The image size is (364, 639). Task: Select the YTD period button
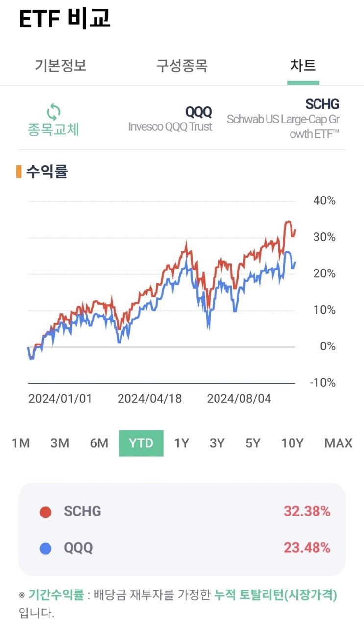(x=141, y=443)
